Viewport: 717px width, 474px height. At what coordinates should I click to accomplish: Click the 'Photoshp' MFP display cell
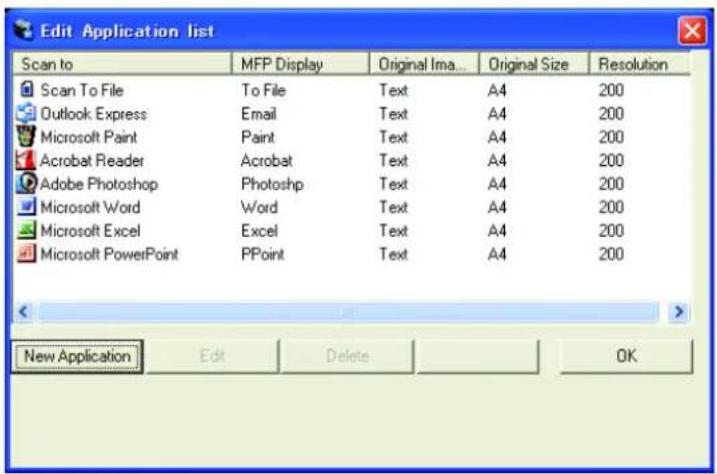tap(272, 184)
